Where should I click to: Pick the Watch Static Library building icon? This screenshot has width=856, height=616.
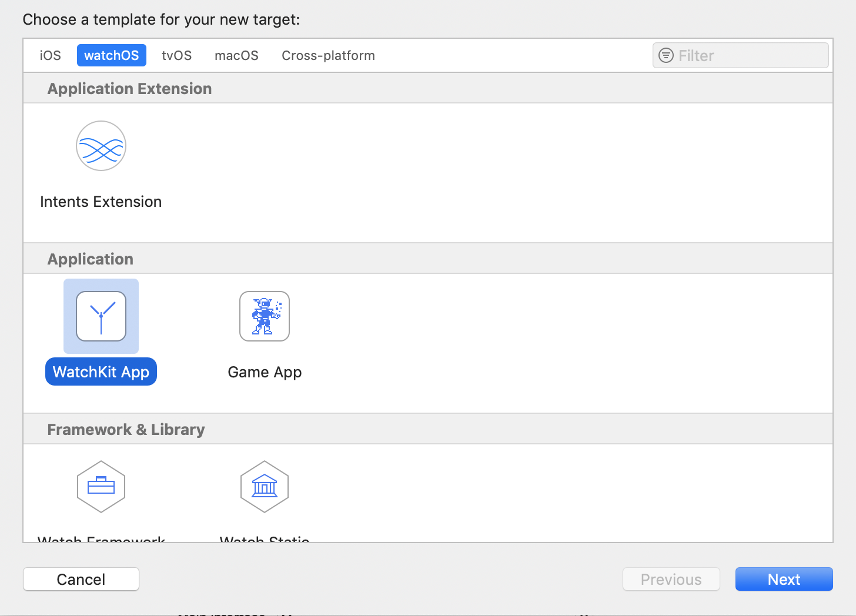[x=265, y=487]
